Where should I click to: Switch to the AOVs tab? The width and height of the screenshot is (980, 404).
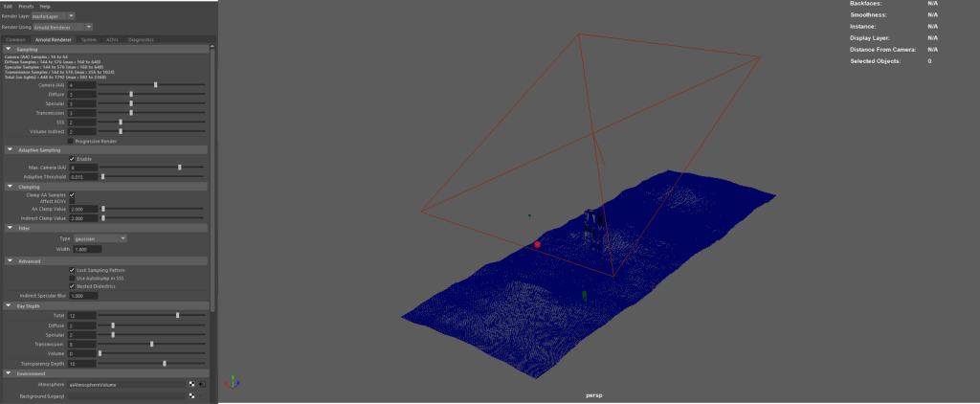(113, 39)
